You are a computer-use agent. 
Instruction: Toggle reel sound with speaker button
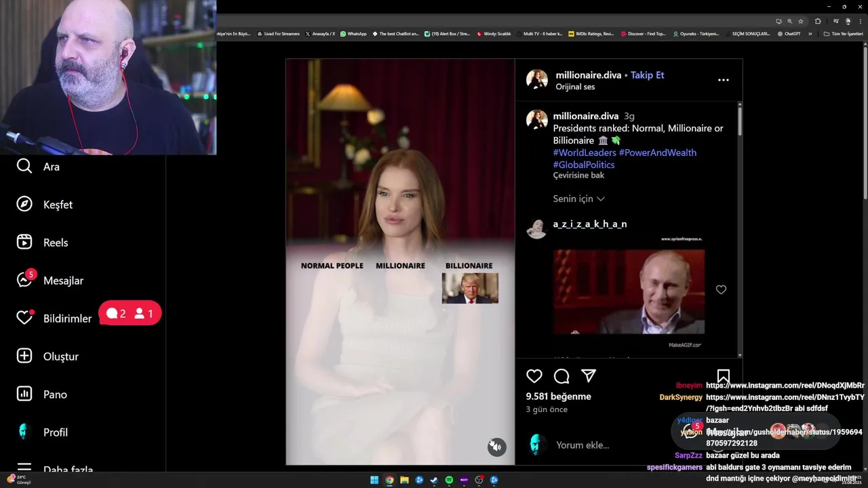[496, 447]
